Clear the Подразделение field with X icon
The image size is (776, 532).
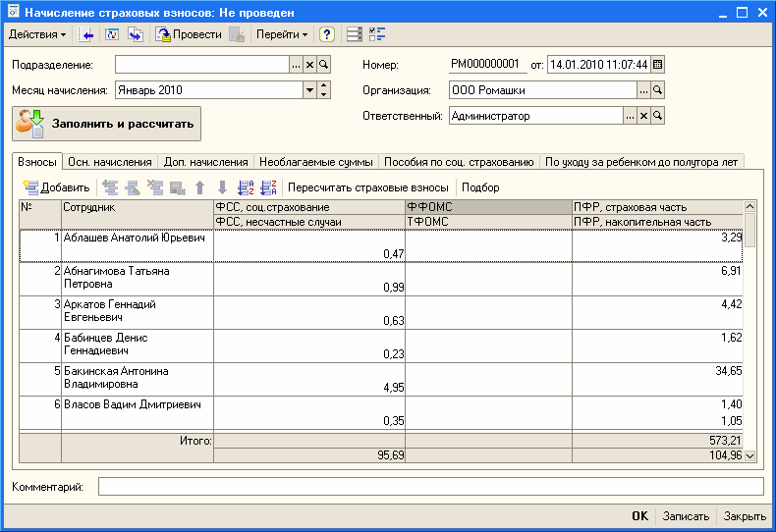[x=309, y=65]
